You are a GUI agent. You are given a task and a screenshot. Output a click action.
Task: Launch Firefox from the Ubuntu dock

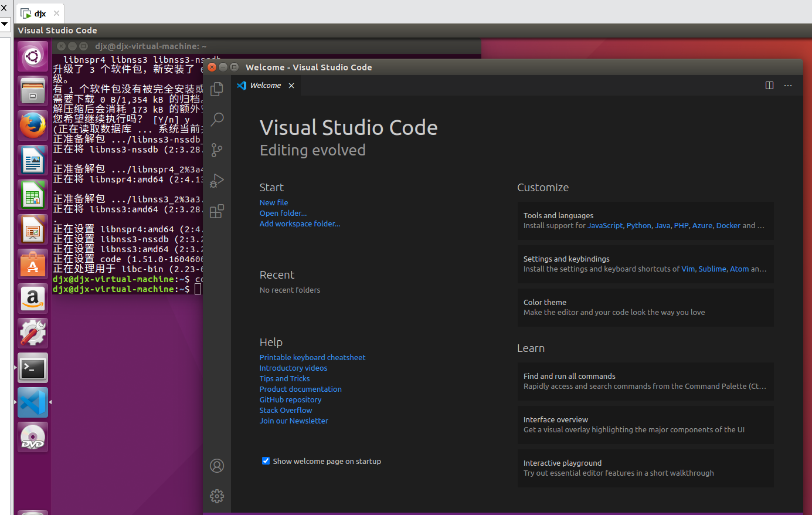coord(33,126)
